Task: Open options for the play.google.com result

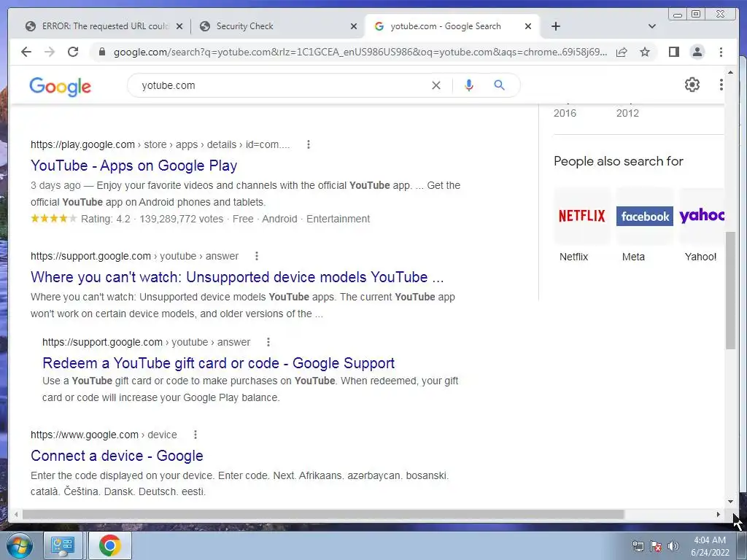Action: pos(309,144)
